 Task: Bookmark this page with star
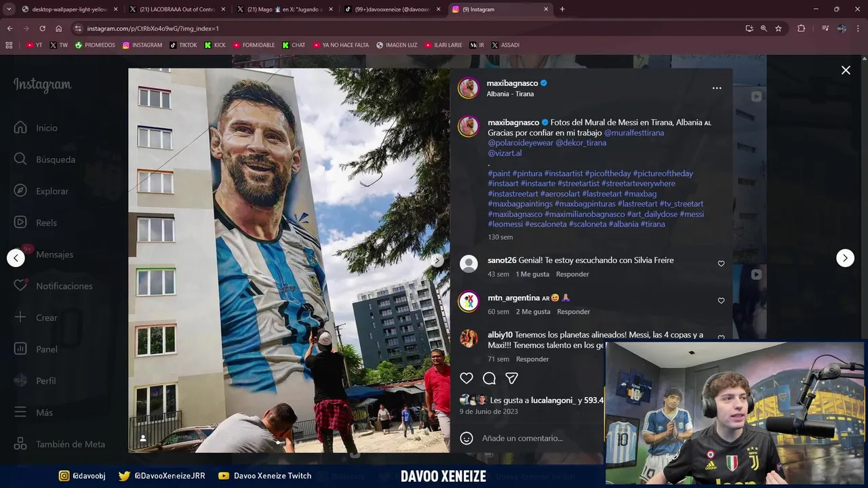coord(778,28)
